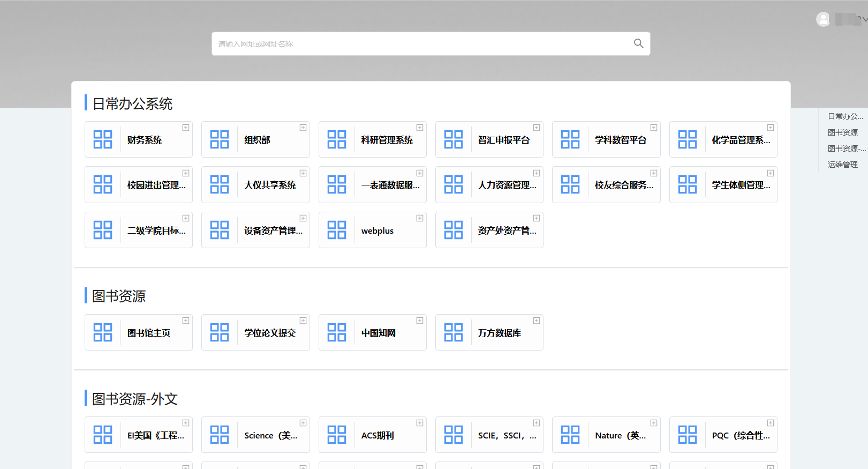Click the 大仪共享系统 grid icon
Viewport: 868px width, 469px height.
tap(220, 184)
